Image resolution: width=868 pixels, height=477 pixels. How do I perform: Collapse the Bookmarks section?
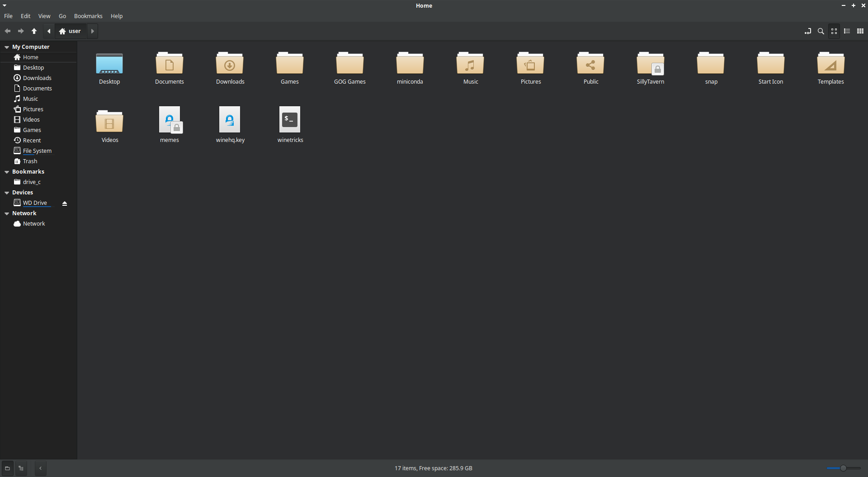click(x=7, y=172)
